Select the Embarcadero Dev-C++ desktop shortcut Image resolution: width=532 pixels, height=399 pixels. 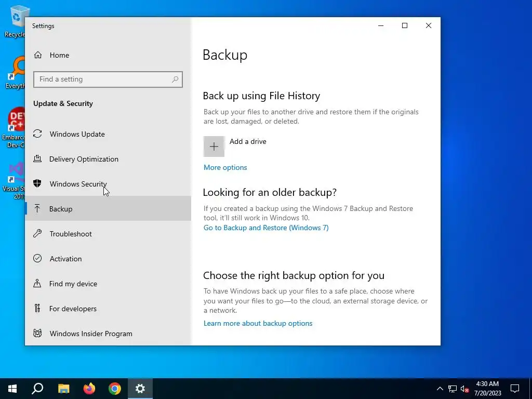[14, 128]
